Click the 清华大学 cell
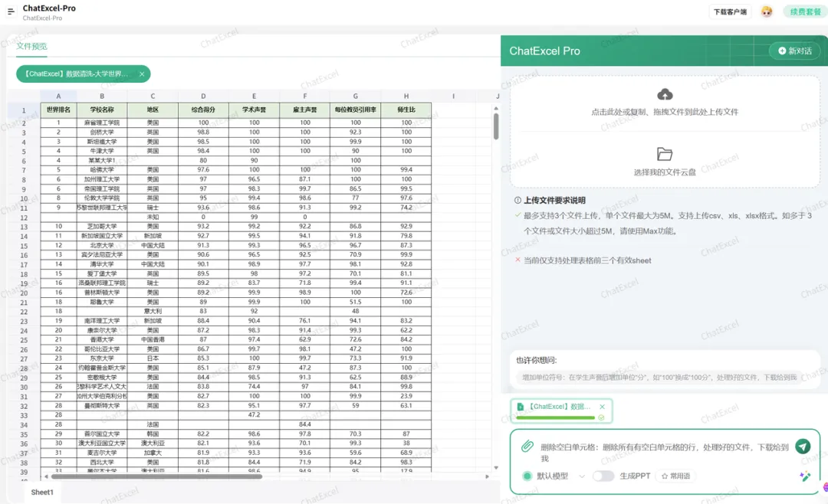The width and height of the screenshot is (828, 504). point(102,264)
